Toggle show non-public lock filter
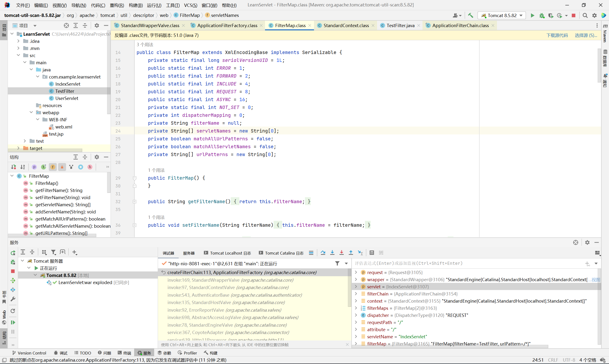609x364 pixels. click(62, 167)
